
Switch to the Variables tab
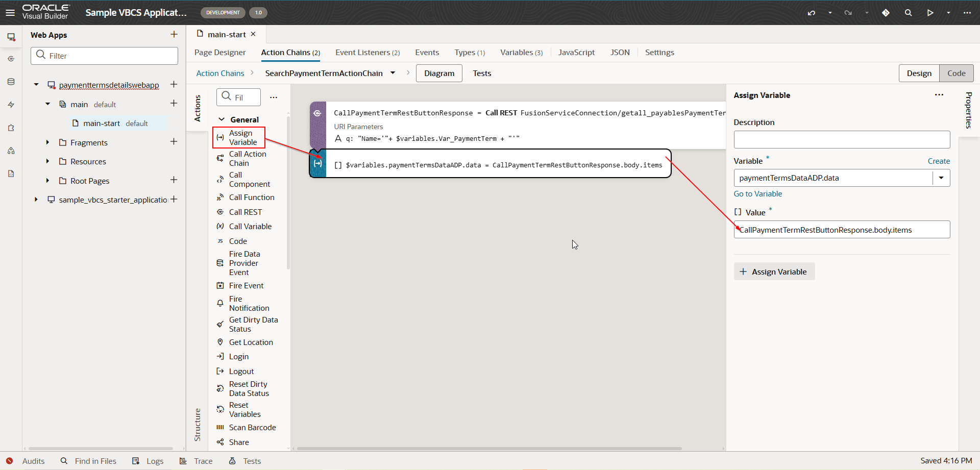pos(521,52)
